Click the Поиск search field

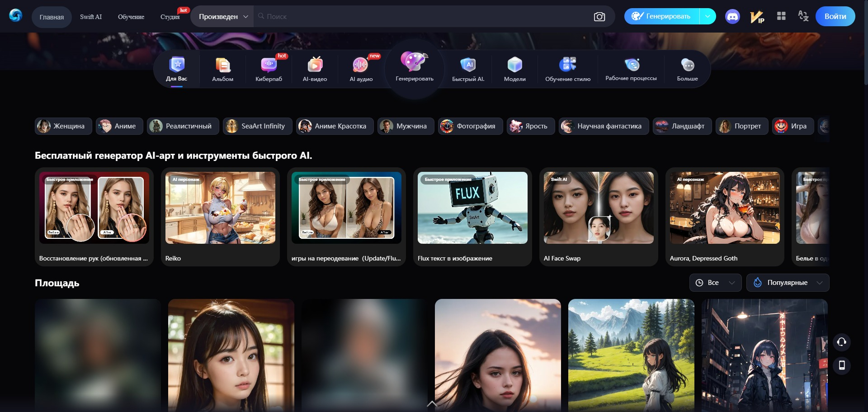pos(423,17)
